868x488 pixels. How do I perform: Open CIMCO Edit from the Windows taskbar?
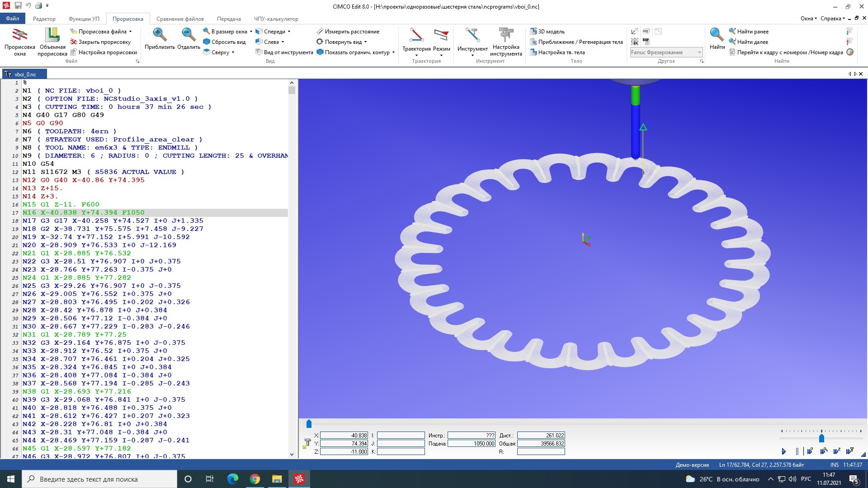coord(299,479)
